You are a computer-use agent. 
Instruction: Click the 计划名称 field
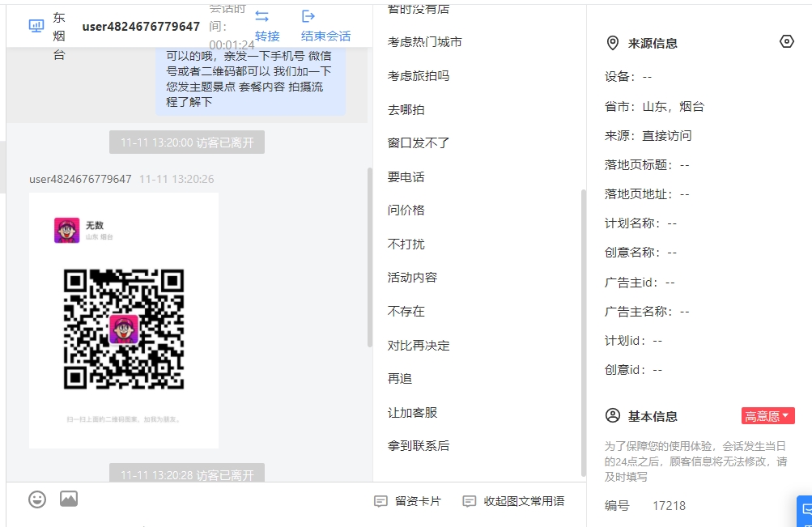click(x=640, y=223)
